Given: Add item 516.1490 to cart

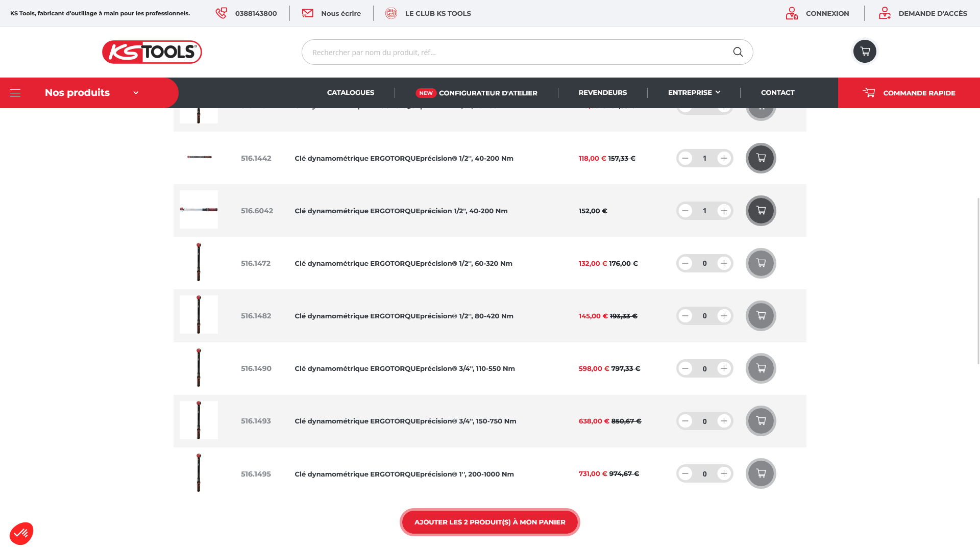Looking at the screenshot, I should tap(761, 368).
